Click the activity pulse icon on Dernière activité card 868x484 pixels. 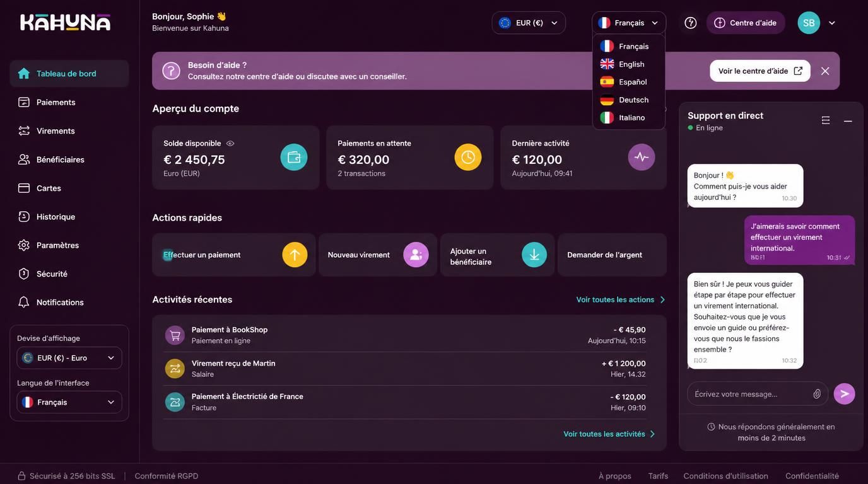(642, 157)
